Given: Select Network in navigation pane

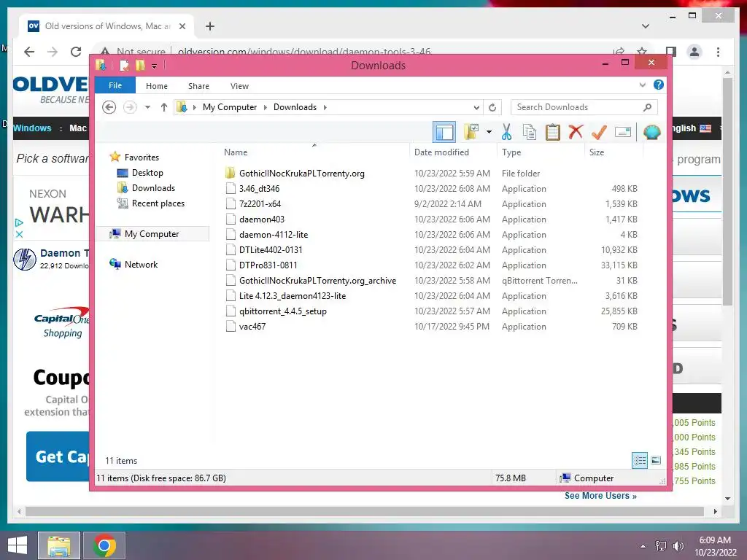Looking at the screenshot, I should point(141,264).
